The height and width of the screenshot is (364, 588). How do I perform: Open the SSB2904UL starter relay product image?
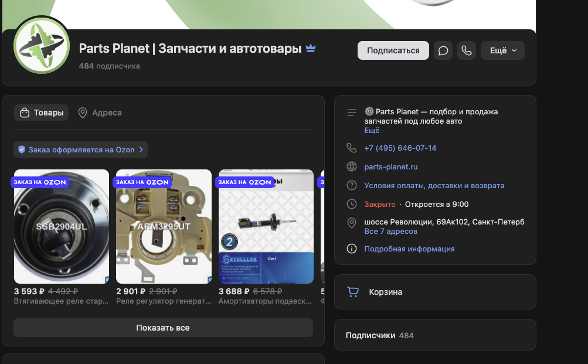[62, 226]
